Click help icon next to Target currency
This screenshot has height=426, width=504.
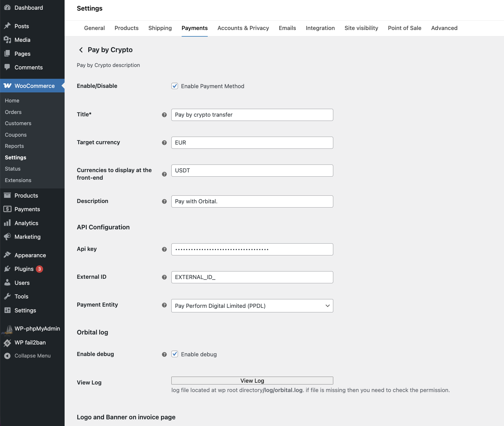(164, 143)
